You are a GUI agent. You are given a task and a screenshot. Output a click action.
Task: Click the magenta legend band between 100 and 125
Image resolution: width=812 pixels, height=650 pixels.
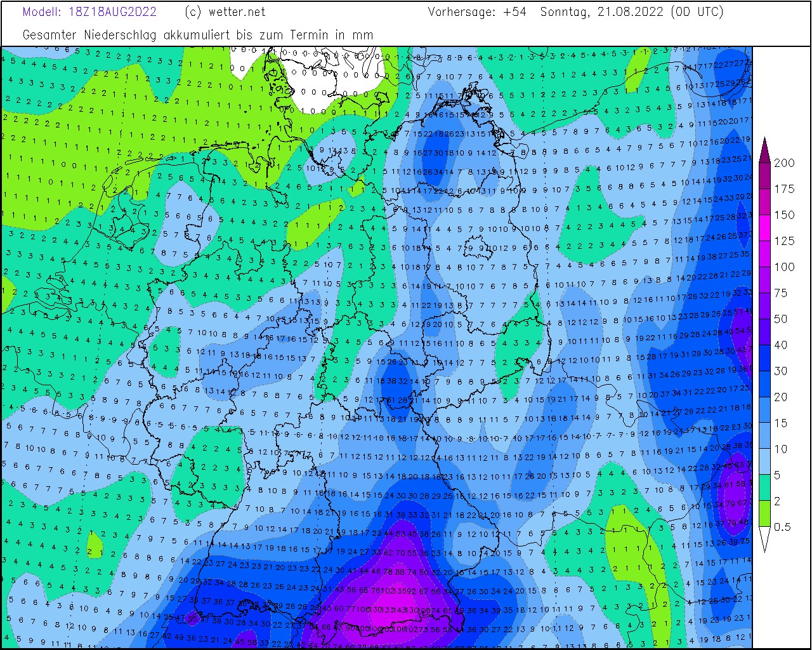tap(764, 254)
